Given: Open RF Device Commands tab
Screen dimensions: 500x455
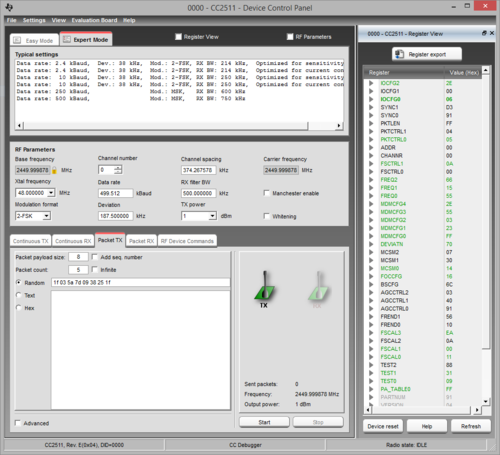Looking at the screenshot, I should 187,241.
